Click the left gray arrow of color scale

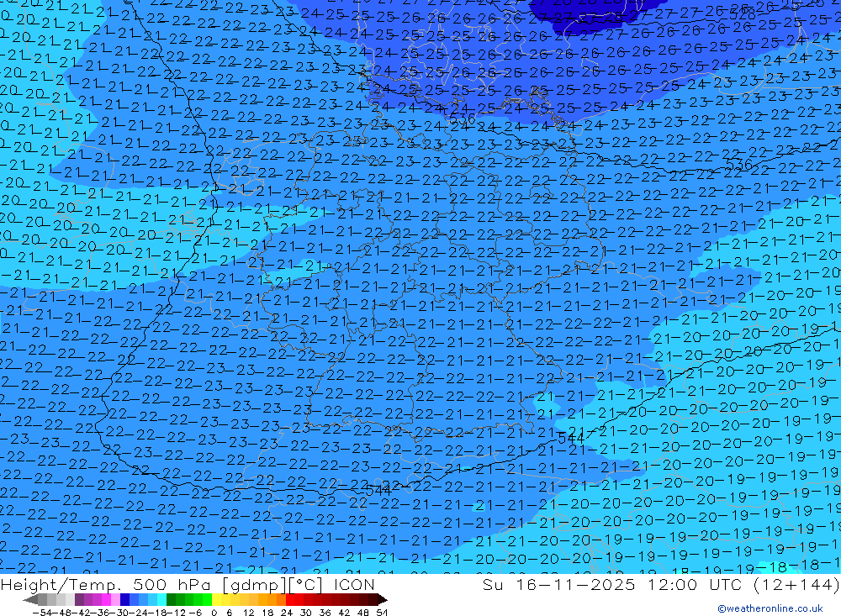[30, 600]
